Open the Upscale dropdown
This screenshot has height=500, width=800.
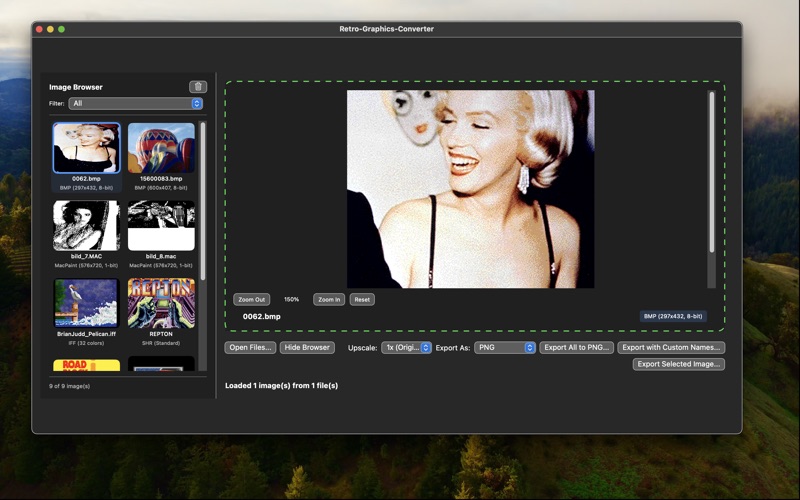coord(406,347)
